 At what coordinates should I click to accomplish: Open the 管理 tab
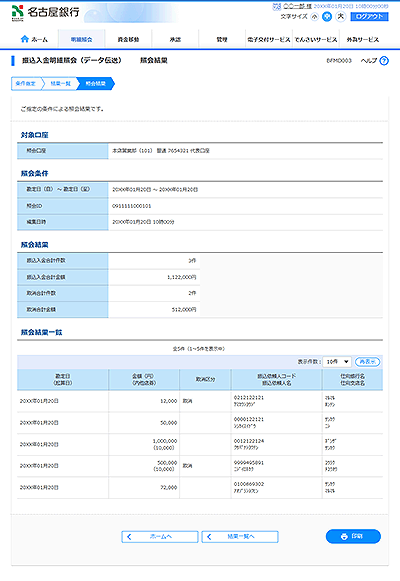click(x=222, y=39)
